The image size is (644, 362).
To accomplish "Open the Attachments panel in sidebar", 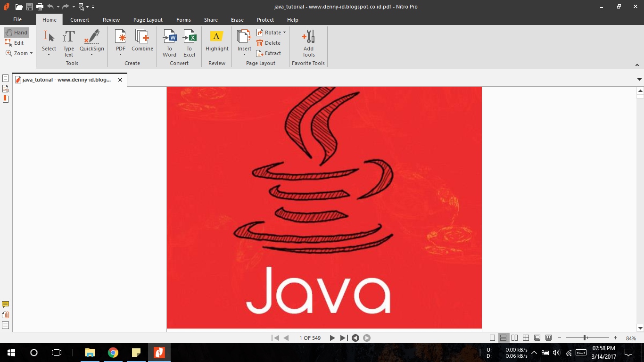I will (6, 315).
